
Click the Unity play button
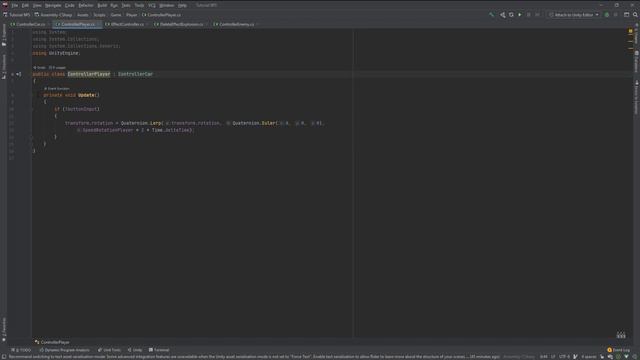point(520,15)
